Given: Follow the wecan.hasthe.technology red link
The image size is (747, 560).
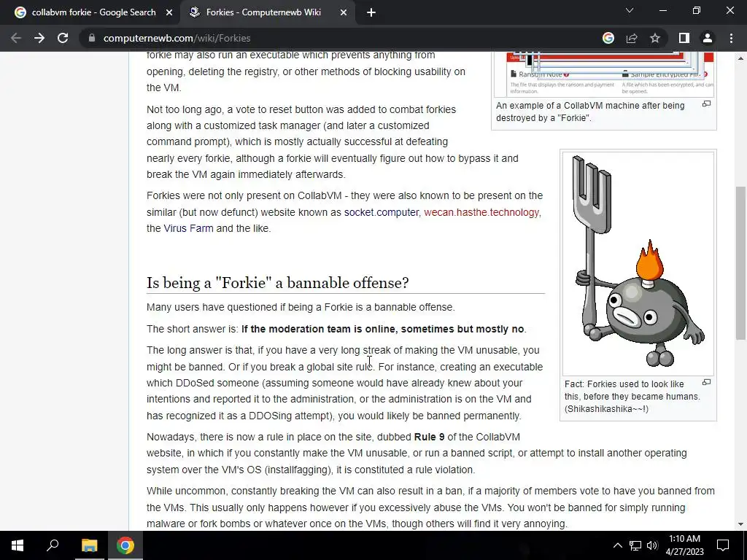Looking at the screenshot, I should 481,212.
